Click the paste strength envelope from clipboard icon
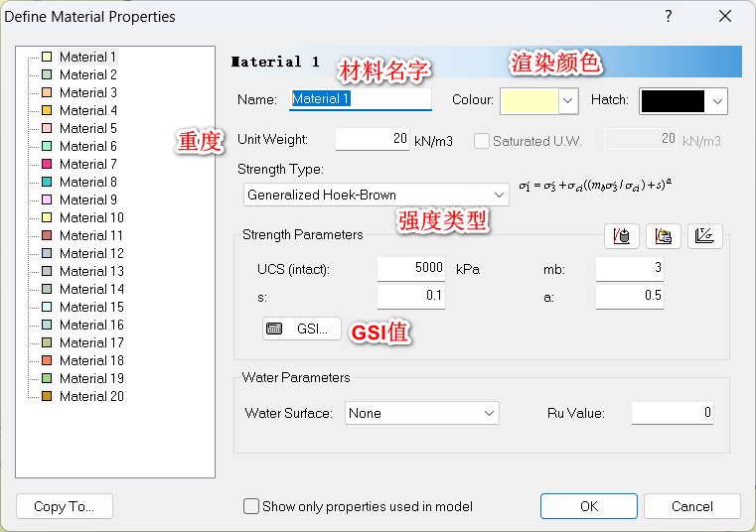The image size is (756, 532). [663, 236]
